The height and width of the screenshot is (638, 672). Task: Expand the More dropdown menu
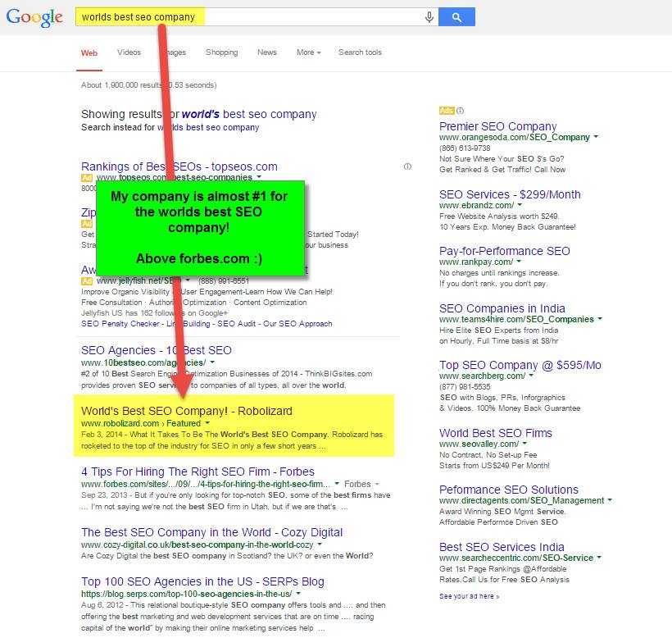(309, 52)
